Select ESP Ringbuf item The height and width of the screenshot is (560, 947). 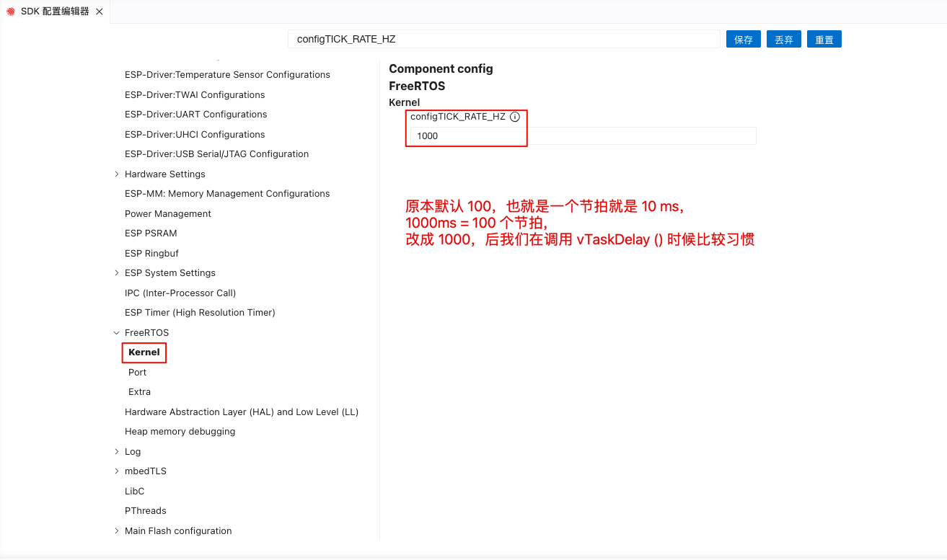[151, 253]
